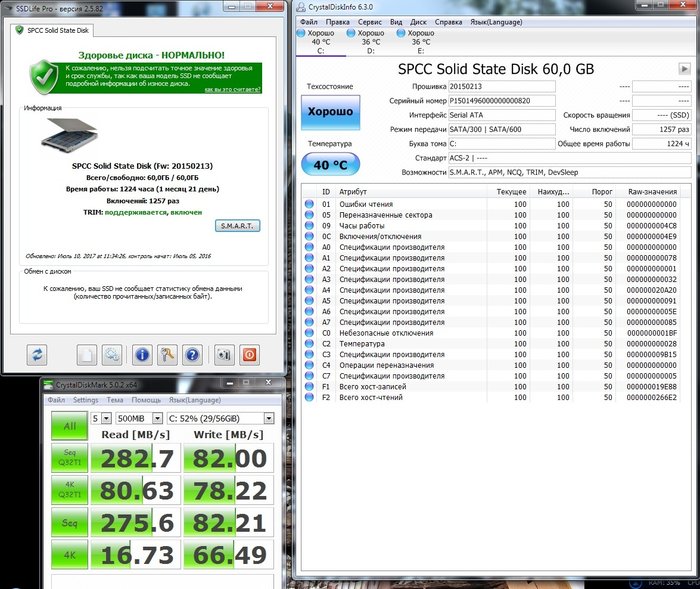Click the blue info icon in SSDLife

tap(142, 355)
